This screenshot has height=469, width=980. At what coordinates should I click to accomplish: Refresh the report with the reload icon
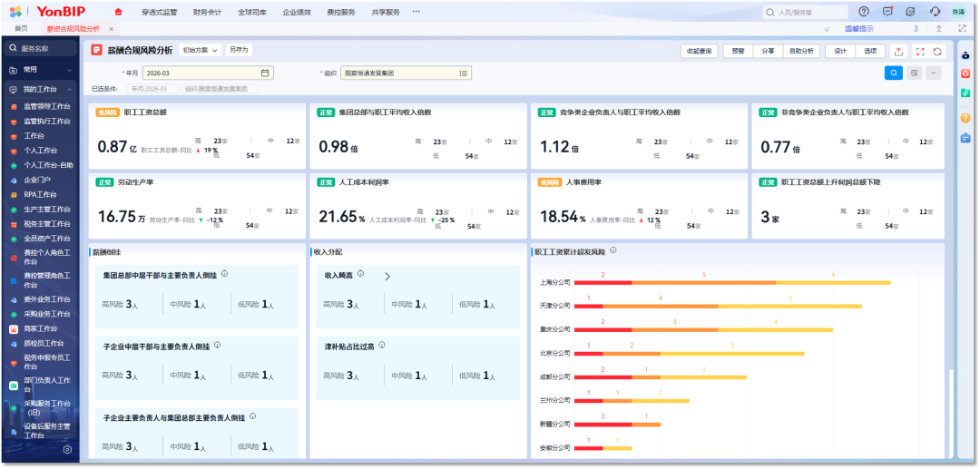[936, 52]
